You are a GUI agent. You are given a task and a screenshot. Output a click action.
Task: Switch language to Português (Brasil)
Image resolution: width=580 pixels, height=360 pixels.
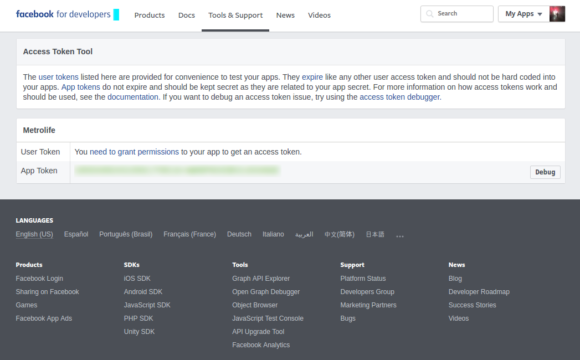pos(126,234)
